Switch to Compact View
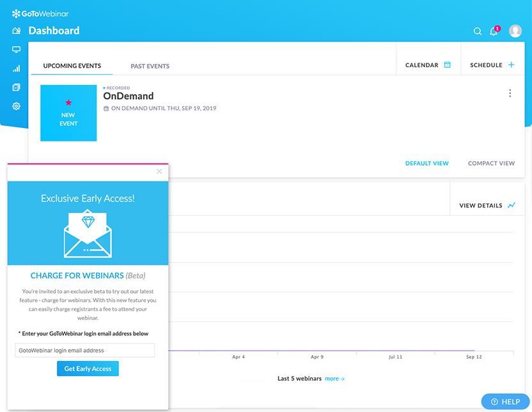The height and width of the screenshot is (412, 532). [491, 163]
